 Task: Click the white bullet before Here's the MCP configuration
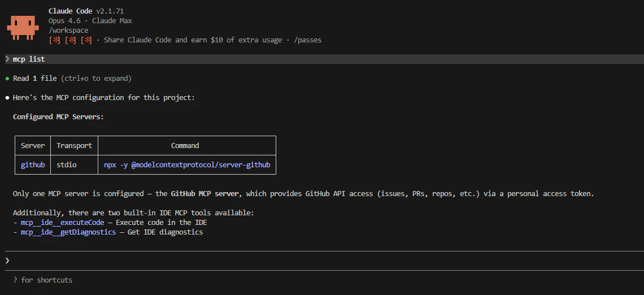click(x=7, y=98)
